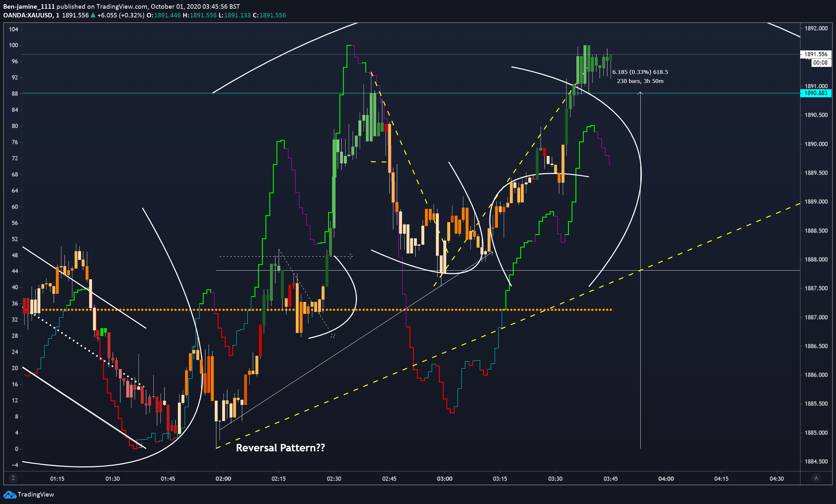
Task: Click the 0 value on left indicator scale
Action: pyautogui.click(x=16, y=449)
